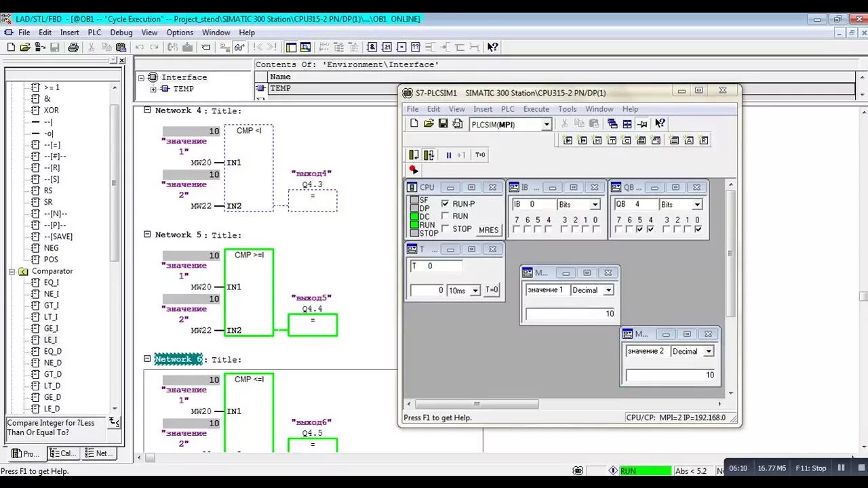Open Decimal dropdown for значение 1
Viewport: 868px width, 488px height.
tap(608, 290)
